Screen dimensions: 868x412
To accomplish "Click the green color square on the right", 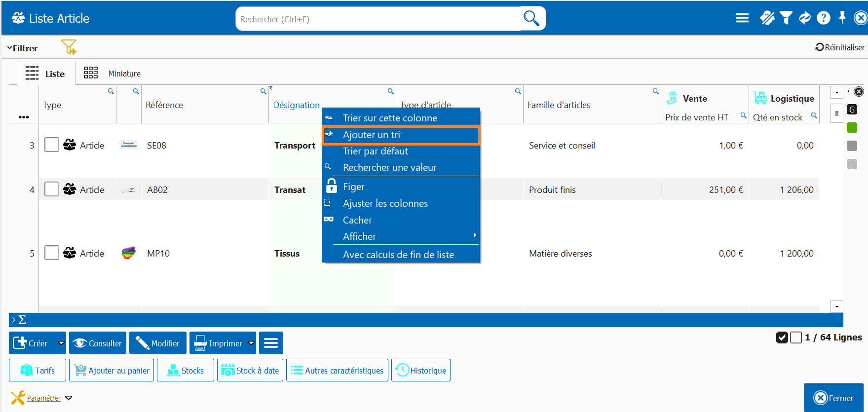I will point(852,128).
